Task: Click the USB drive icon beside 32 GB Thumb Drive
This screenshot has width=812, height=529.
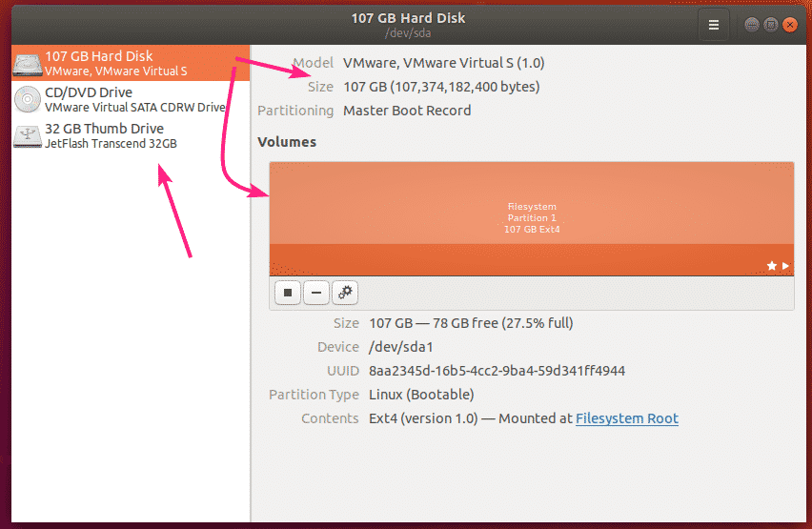Action: pyautogui.click(x=28, y=135)
